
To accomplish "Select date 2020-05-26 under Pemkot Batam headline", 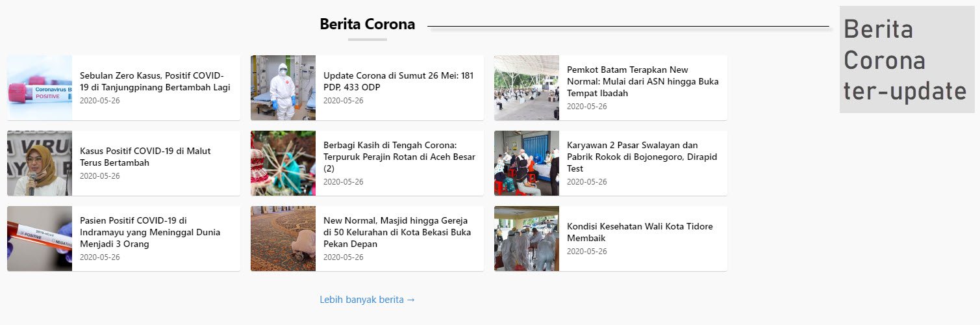I will 587,106.
